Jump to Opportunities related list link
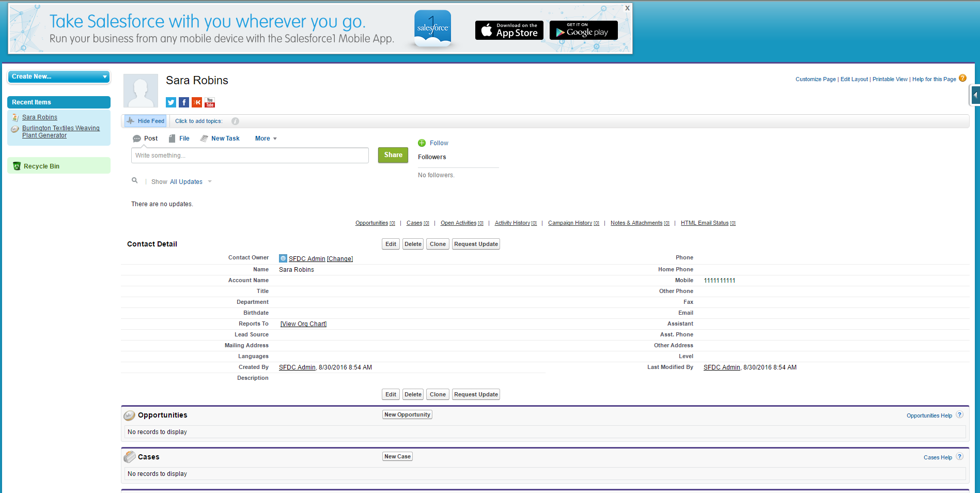980x493 pixels. coord(375,223)
